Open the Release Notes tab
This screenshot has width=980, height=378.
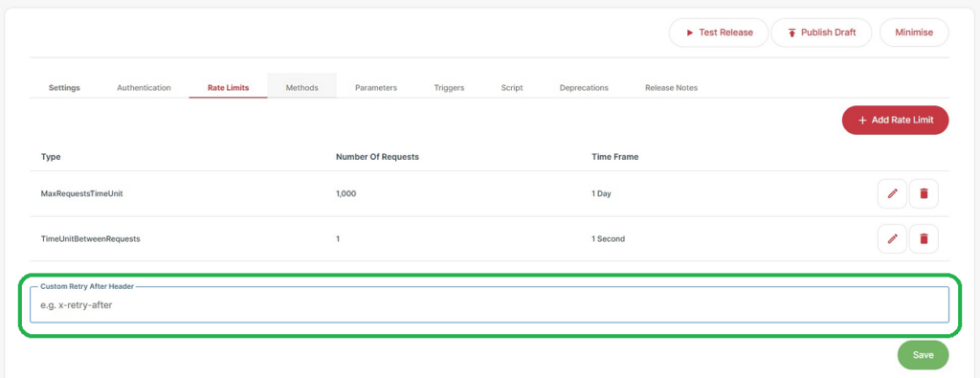click(x=671, y=87)
